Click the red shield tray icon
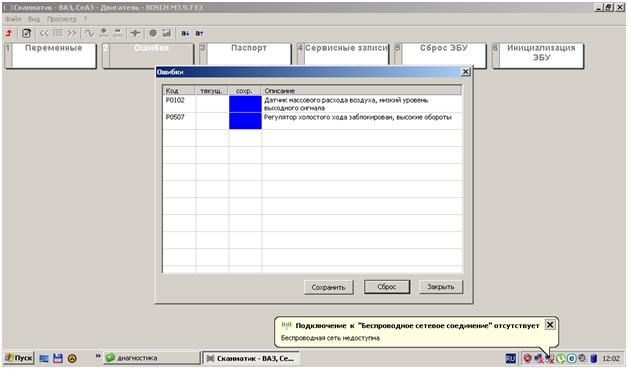 (x=528, y=359)
